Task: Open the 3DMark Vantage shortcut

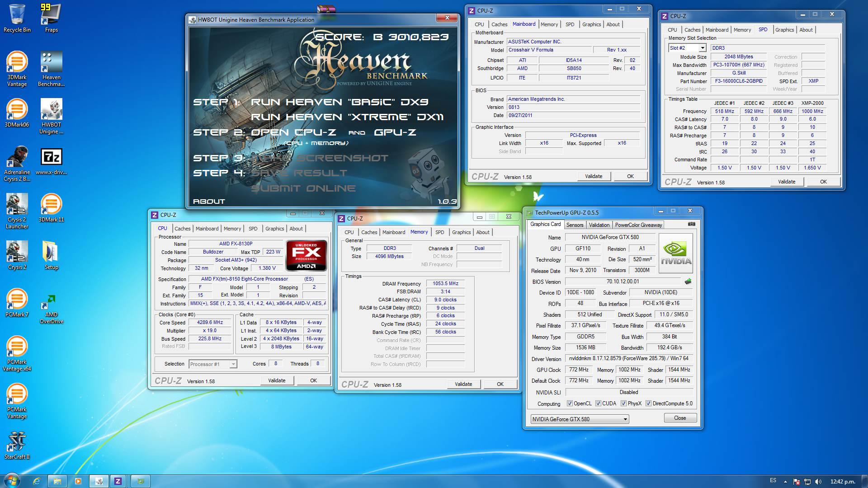Action: click(x=17, y=69)
